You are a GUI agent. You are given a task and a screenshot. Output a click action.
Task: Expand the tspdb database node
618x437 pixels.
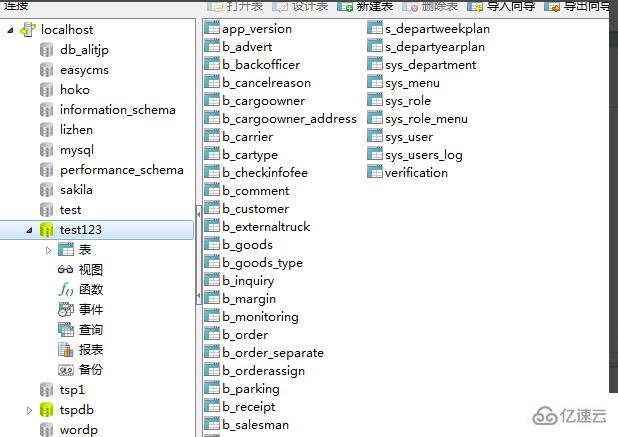click(x=29, y=410)
